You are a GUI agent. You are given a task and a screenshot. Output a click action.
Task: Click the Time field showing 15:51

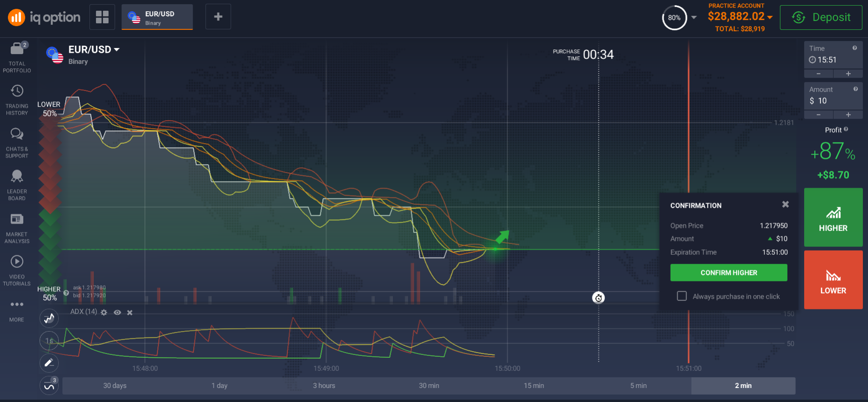point(833,55)
